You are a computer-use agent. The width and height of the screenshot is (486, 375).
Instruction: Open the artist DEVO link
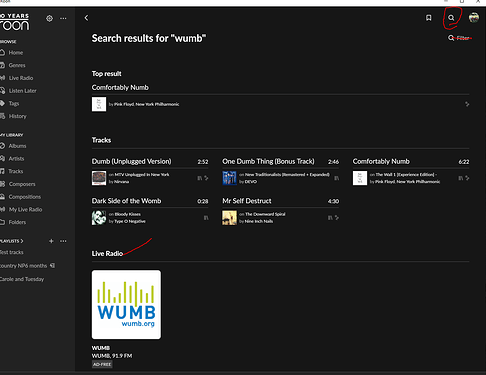pos(251,182)
